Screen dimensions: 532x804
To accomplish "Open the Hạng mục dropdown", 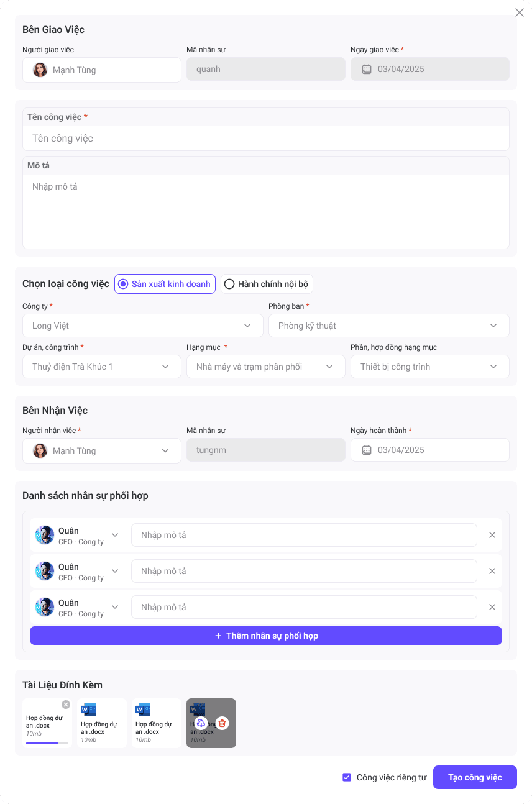I will (266, 367).
